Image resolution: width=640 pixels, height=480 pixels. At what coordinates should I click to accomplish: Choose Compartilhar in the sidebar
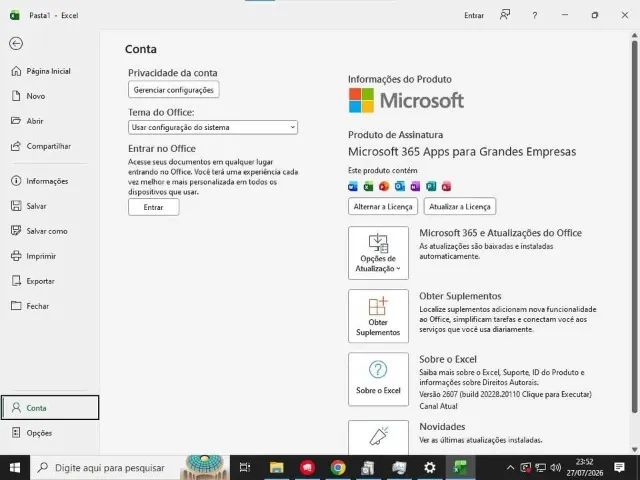coord(41,146)
